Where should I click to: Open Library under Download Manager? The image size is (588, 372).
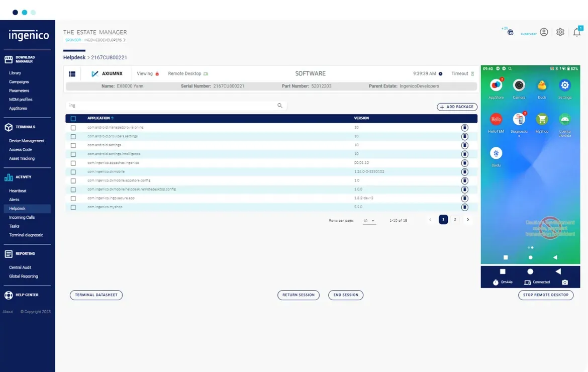pos(16,73)
